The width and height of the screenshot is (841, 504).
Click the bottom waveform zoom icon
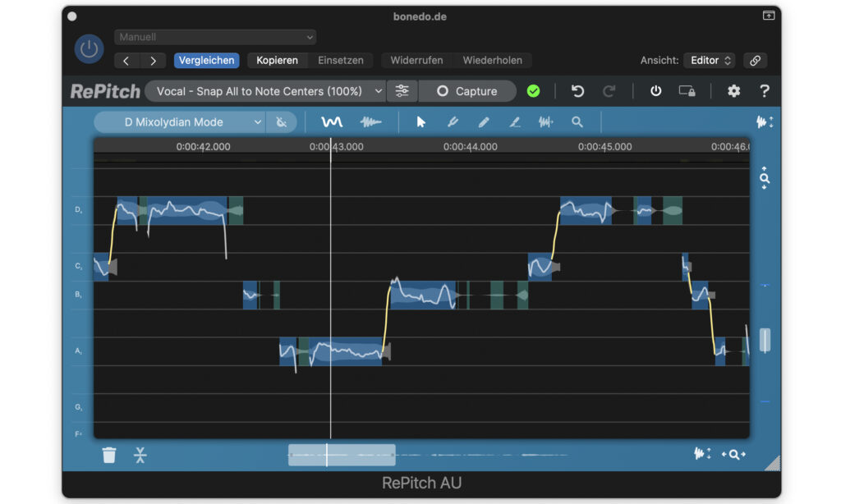[702, 454]
